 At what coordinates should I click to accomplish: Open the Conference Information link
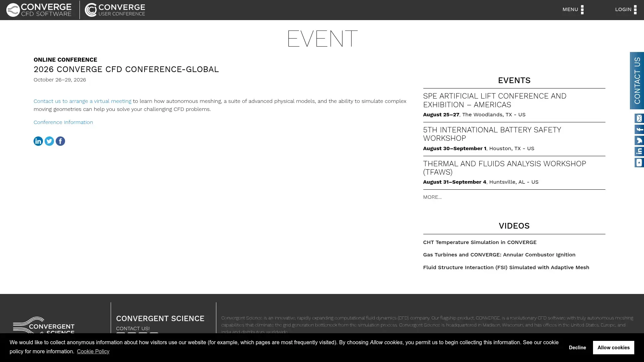(63, 122)
